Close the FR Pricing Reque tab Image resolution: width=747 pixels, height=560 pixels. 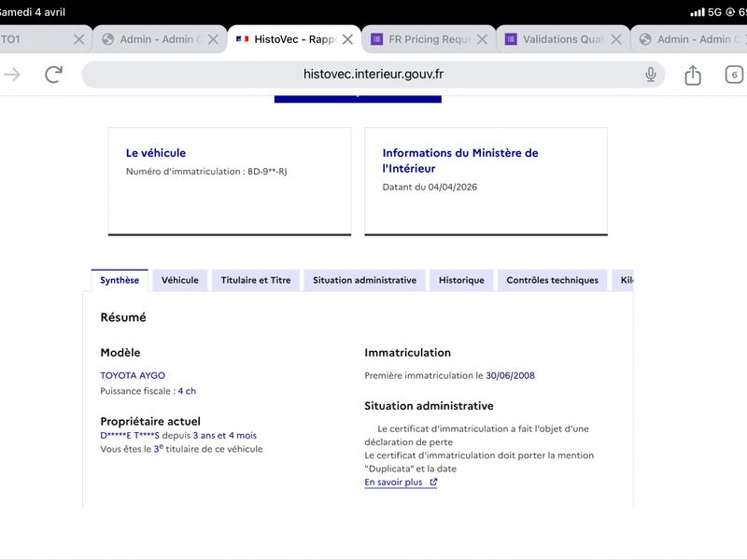pos(482,39)
